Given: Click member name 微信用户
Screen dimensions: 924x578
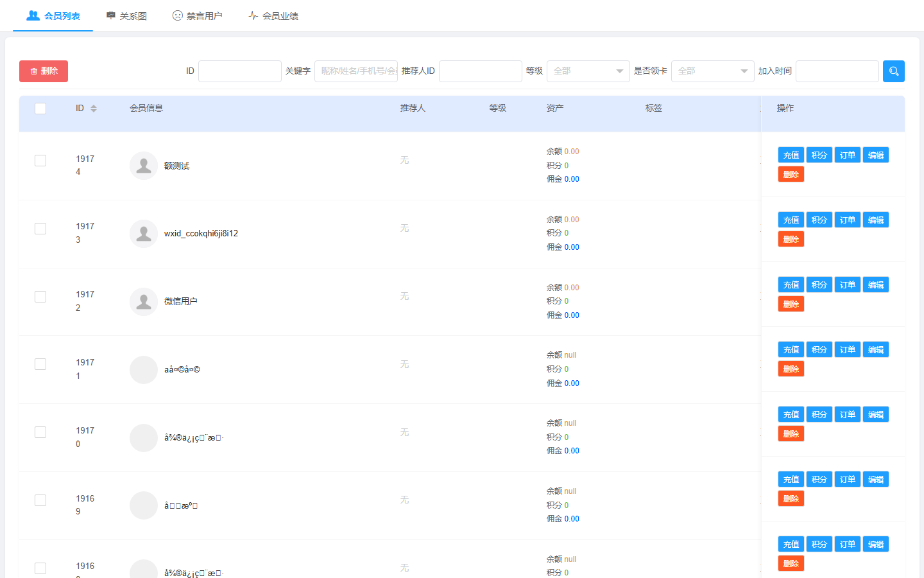Looking at the screenshot, I should (180, 301).
